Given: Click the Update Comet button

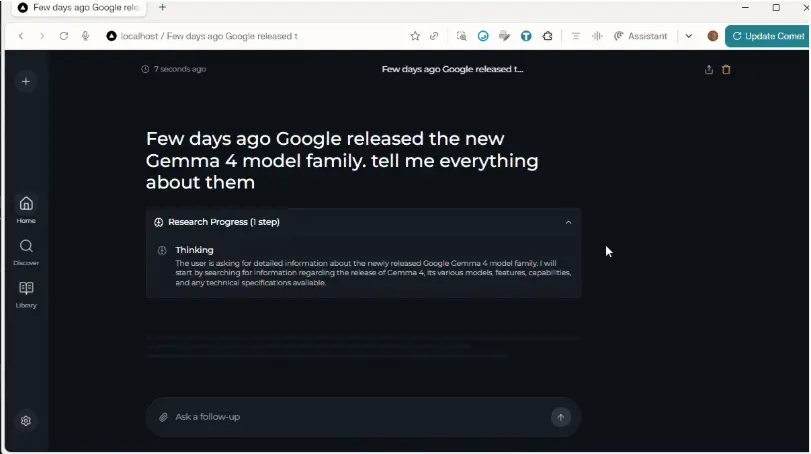Looking at the screenshot, I should [x=766, y=36].
